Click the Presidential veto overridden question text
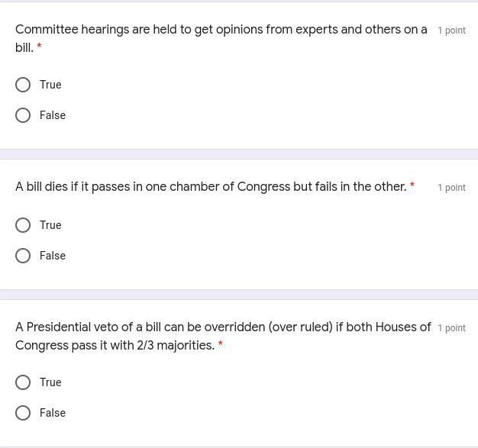This screenshot has height=448, width=478. 223,336
